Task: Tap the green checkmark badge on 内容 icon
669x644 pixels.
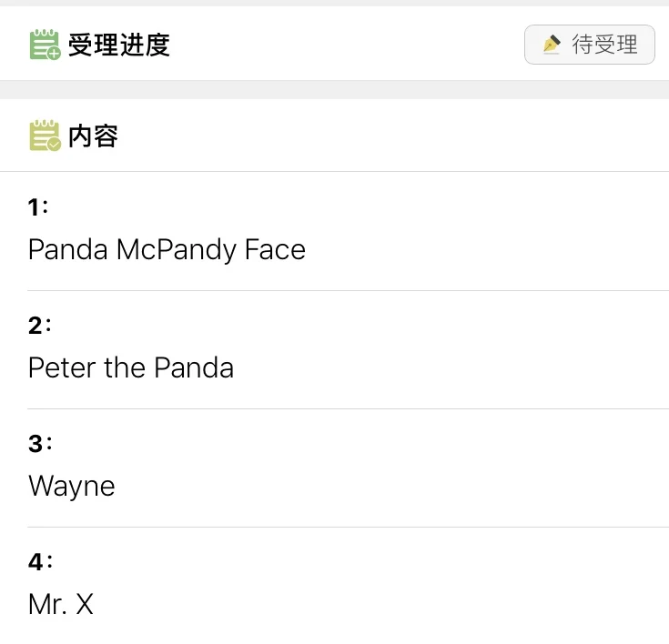Action: [55, 145]
